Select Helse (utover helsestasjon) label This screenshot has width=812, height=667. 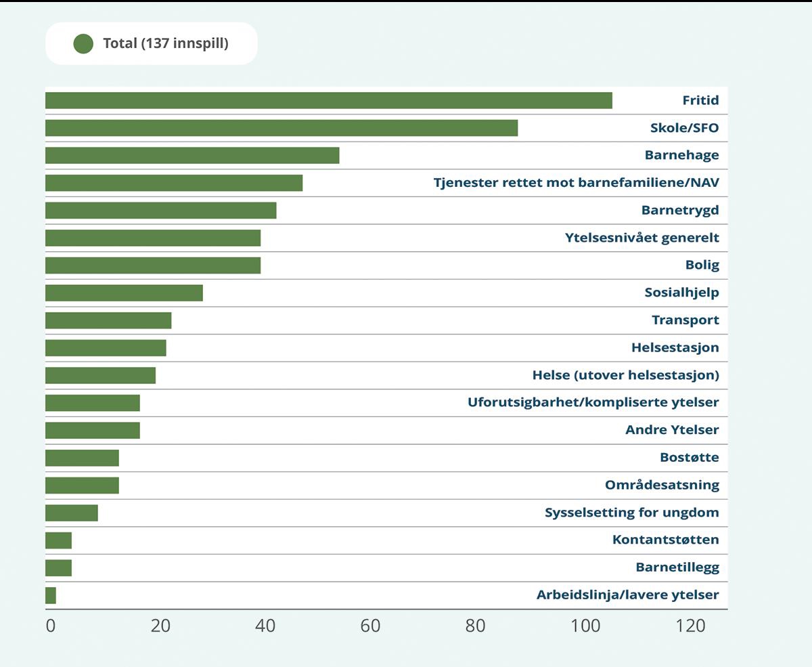pyautogui.click(x=625, y=375)
